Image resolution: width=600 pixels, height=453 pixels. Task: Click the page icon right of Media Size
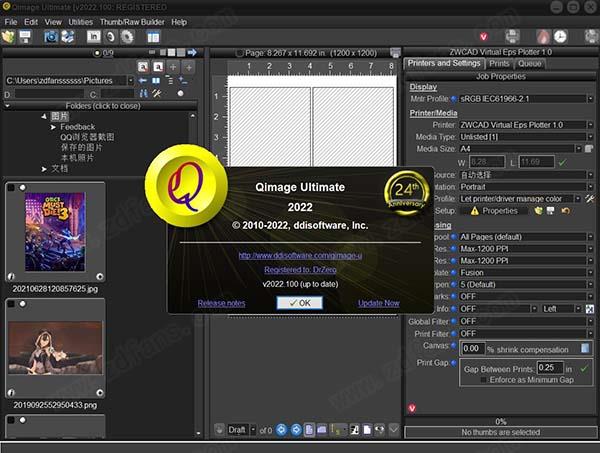coord(589,149)
